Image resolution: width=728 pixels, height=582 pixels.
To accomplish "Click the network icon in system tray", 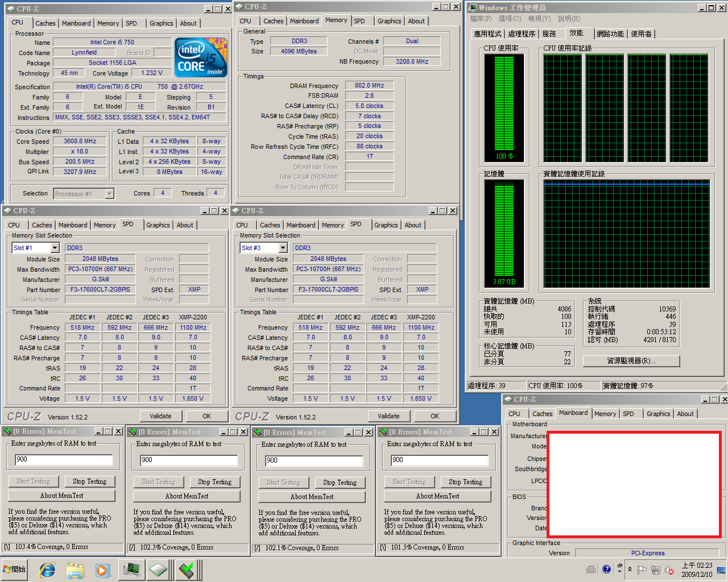I will [656, 569].
